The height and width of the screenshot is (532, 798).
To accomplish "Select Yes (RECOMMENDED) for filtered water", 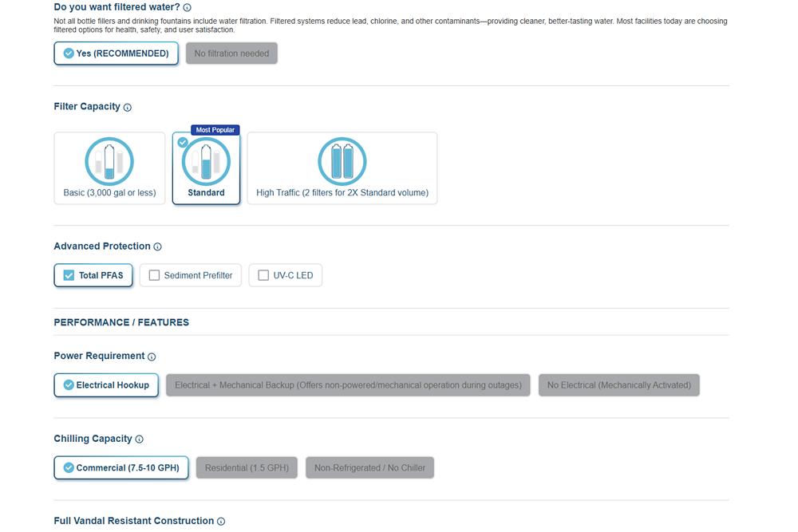I will pos(116,53).
